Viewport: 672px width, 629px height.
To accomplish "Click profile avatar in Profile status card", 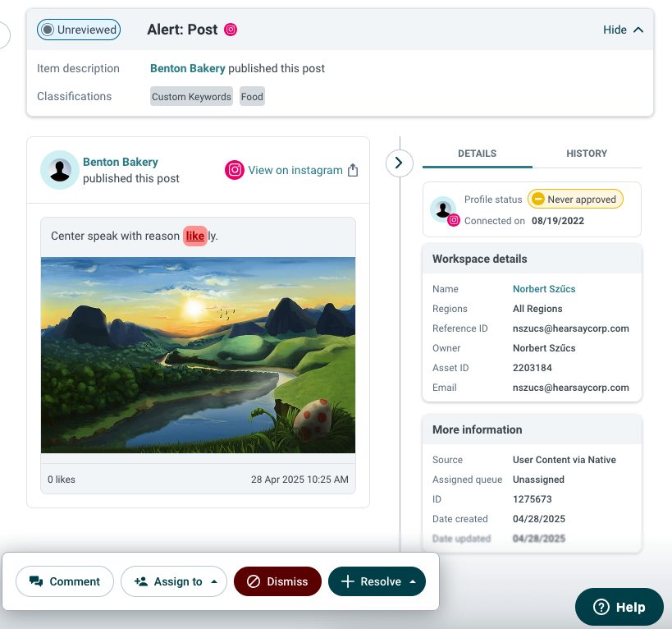I will click(443, 209).
